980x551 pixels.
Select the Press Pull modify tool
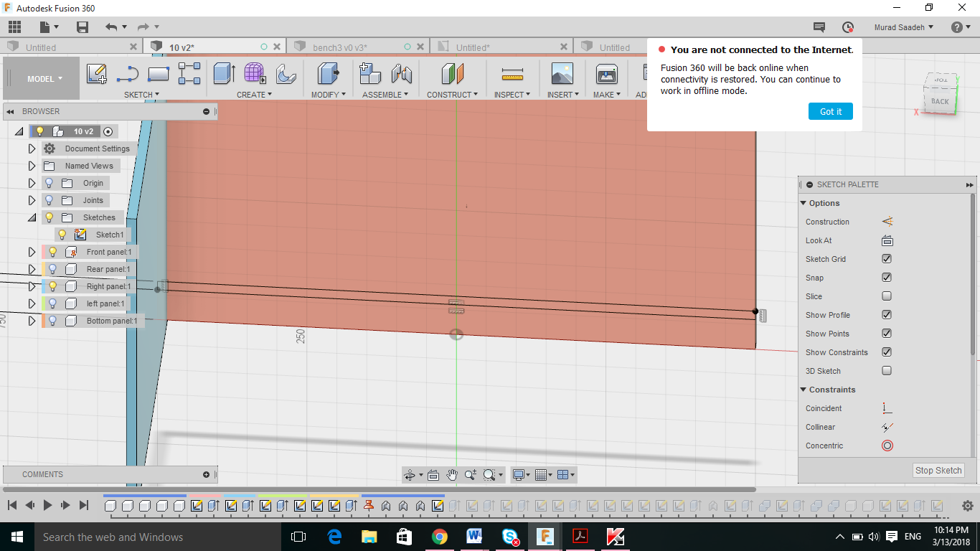click(x=328, y=73)
